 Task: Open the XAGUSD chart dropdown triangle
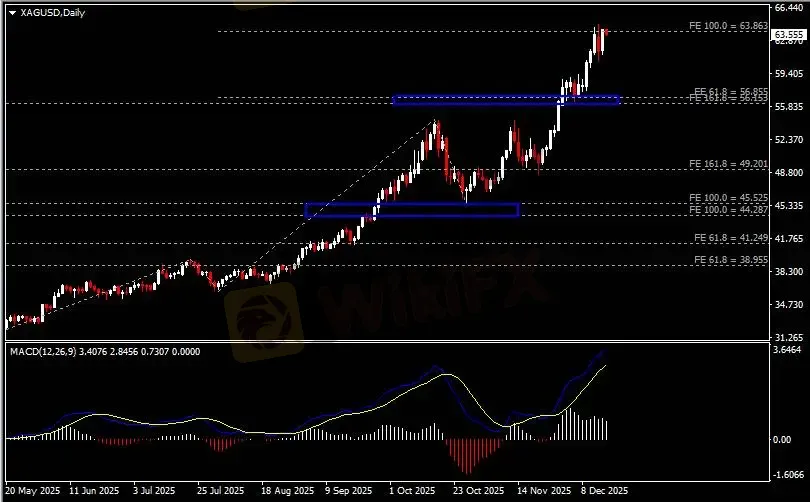[x=12, y=13]
